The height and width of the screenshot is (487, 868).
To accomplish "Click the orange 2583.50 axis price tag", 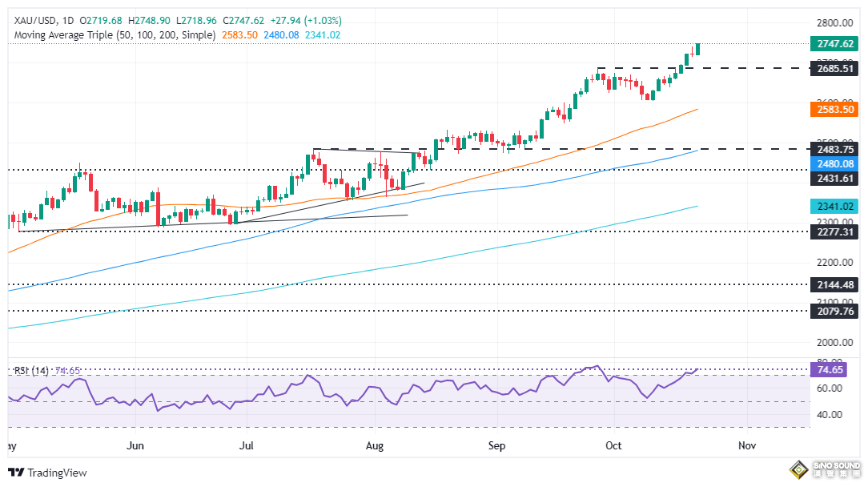I will point(834,108).
